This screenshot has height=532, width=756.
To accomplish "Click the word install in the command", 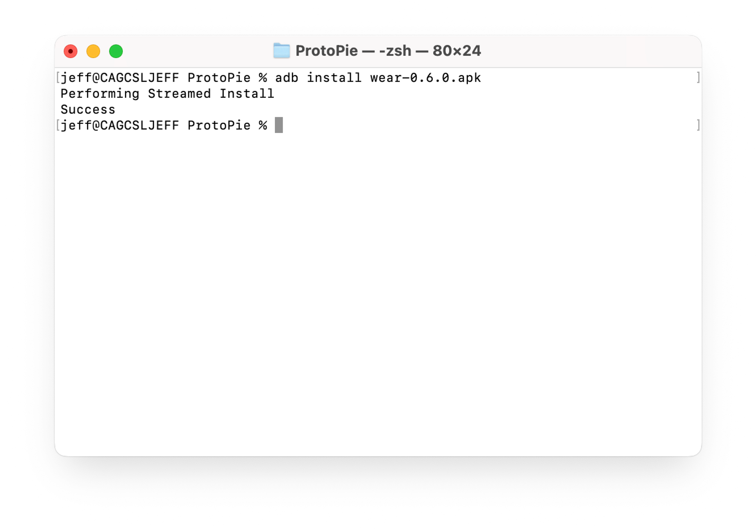I will 334,78.
